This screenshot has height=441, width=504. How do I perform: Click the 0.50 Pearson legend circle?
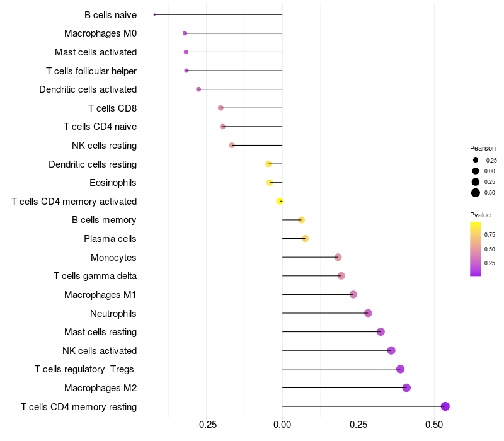tap(476, 193)
